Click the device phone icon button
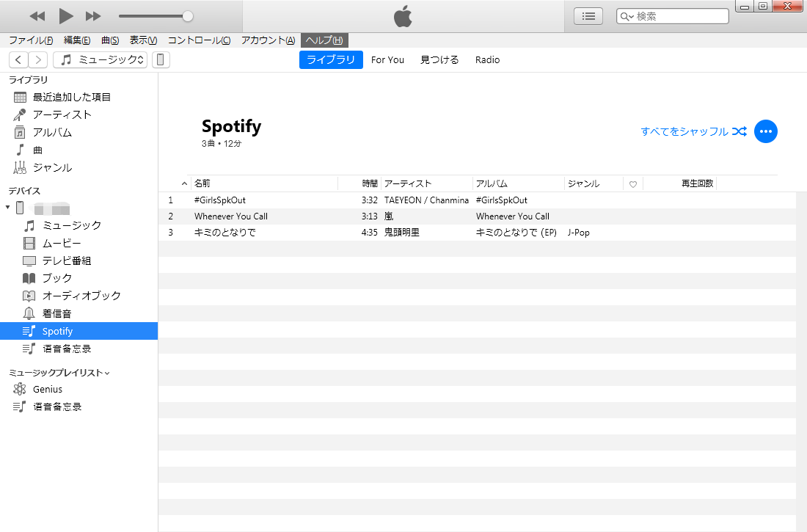 pyautogui.click(x=160, y=59)
